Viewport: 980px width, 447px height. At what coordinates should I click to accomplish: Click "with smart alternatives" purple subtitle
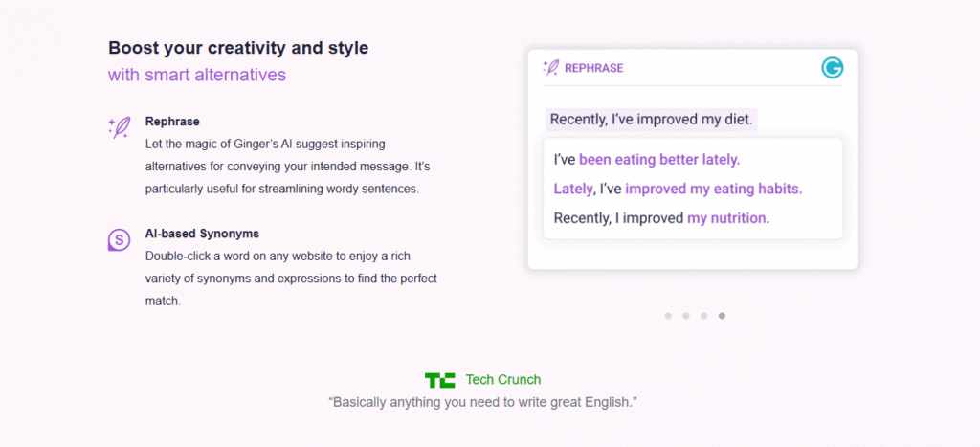[x=197, y=75]
